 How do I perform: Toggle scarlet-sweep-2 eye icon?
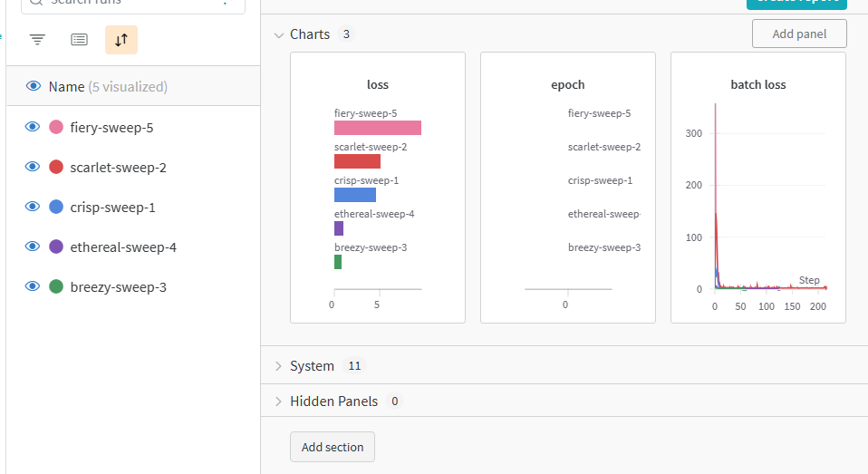coord(33,168)
